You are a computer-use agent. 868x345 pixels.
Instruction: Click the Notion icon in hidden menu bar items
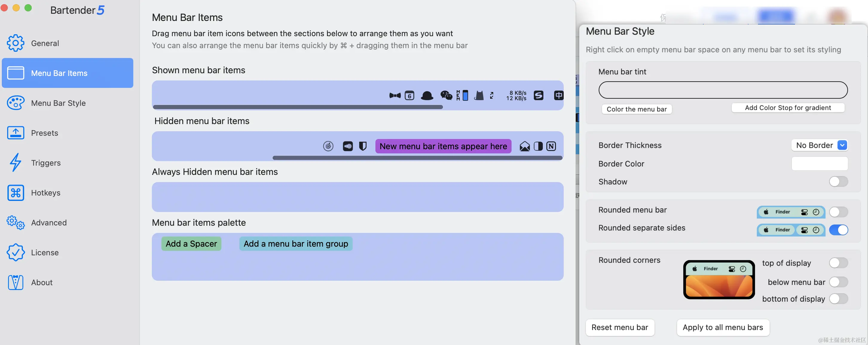pos(551,146)
